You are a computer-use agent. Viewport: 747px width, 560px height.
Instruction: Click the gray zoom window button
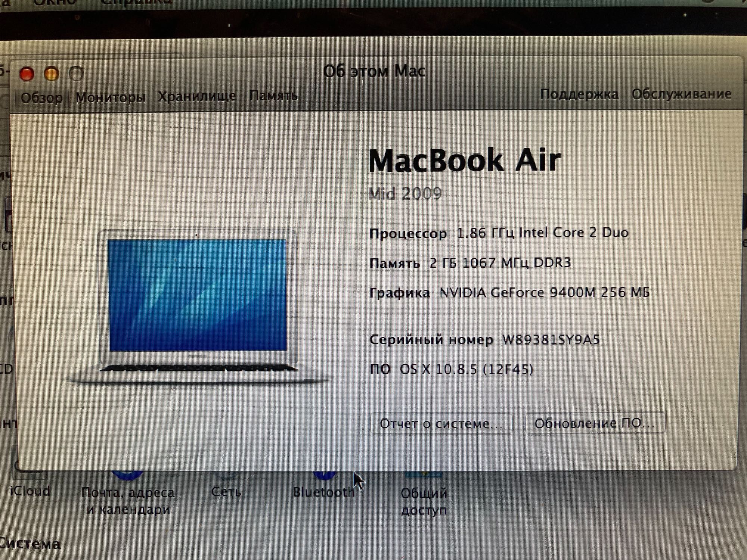[x=77, y=74]
